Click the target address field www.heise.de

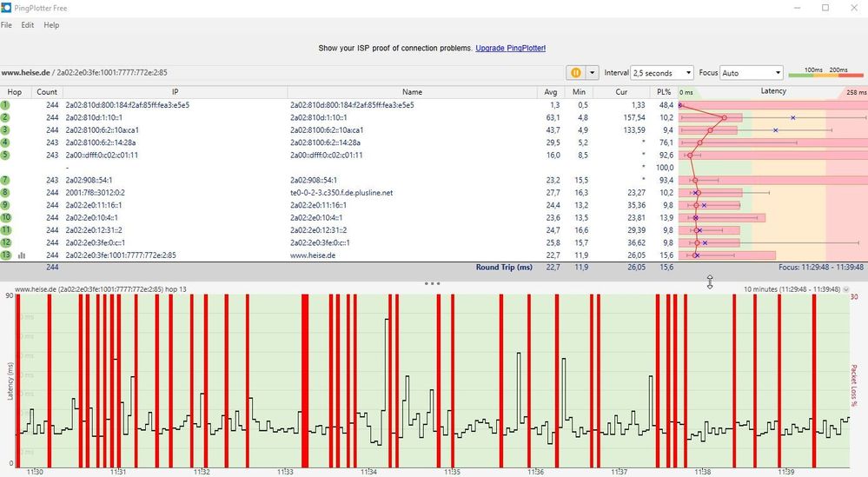pos(282,72)
